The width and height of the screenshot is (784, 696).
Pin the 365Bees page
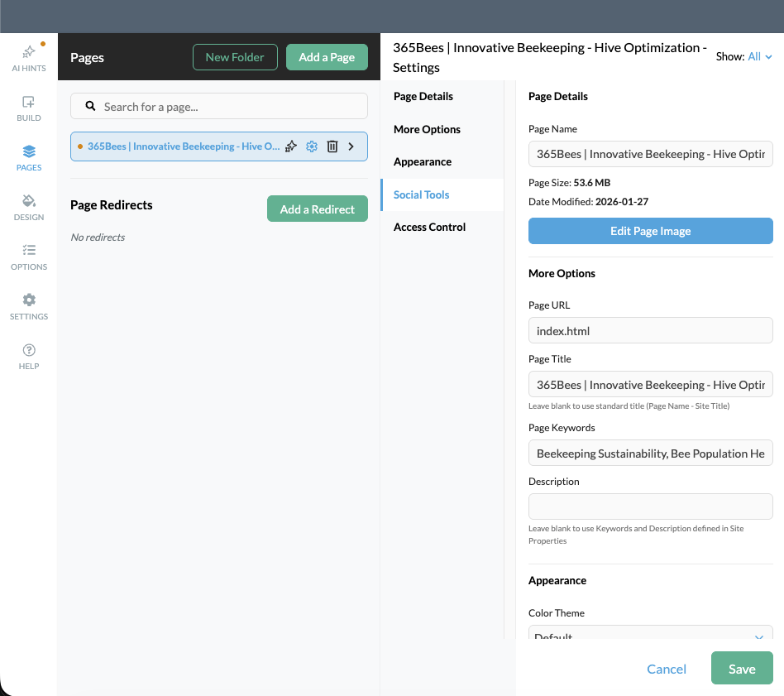pyautogui.click(x=291, y=146)
